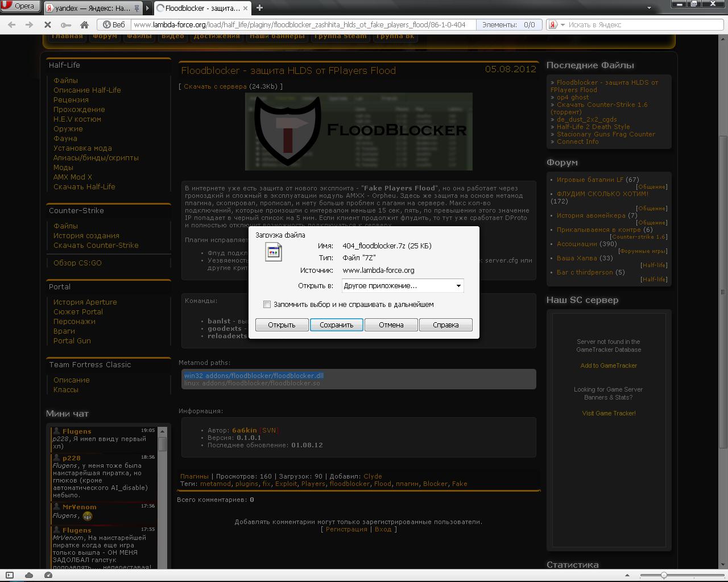
Task: Focus the Yandex search field
Action: point(644,25)
